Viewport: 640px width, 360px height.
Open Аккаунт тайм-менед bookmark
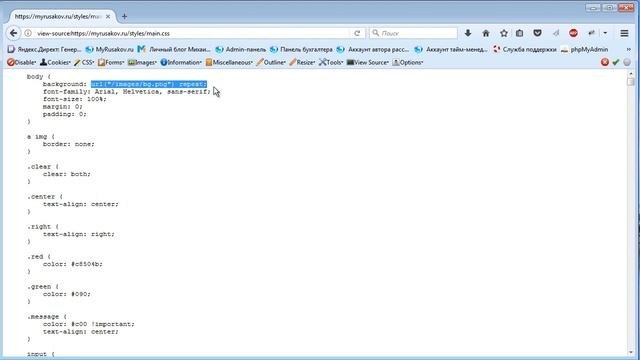click(x=451, y=49)
